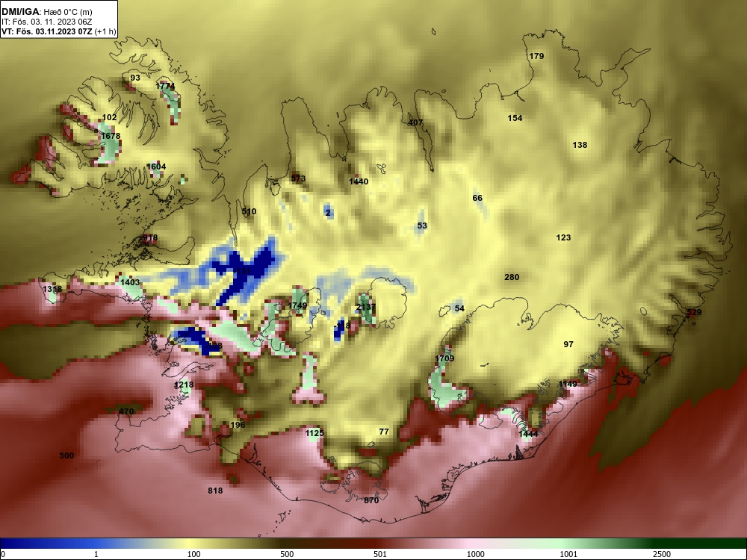Click the 1218 value label
The height and width of the screenshot is (560, 747).
[x=184, y=385]
